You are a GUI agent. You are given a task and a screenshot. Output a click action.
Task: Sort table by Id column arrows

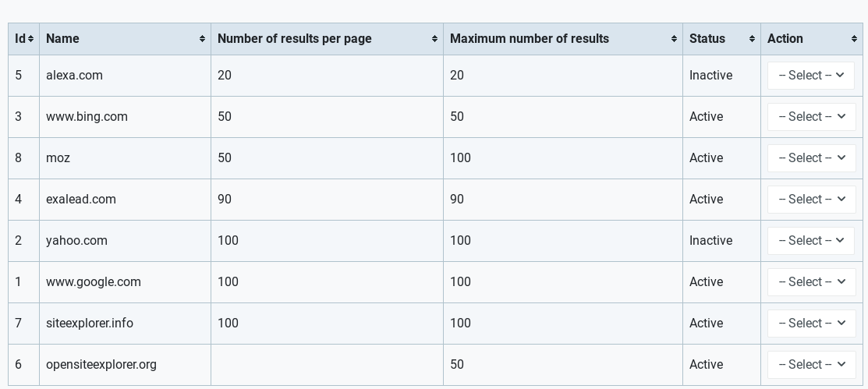pyautogui.click(x=30, y=39)
